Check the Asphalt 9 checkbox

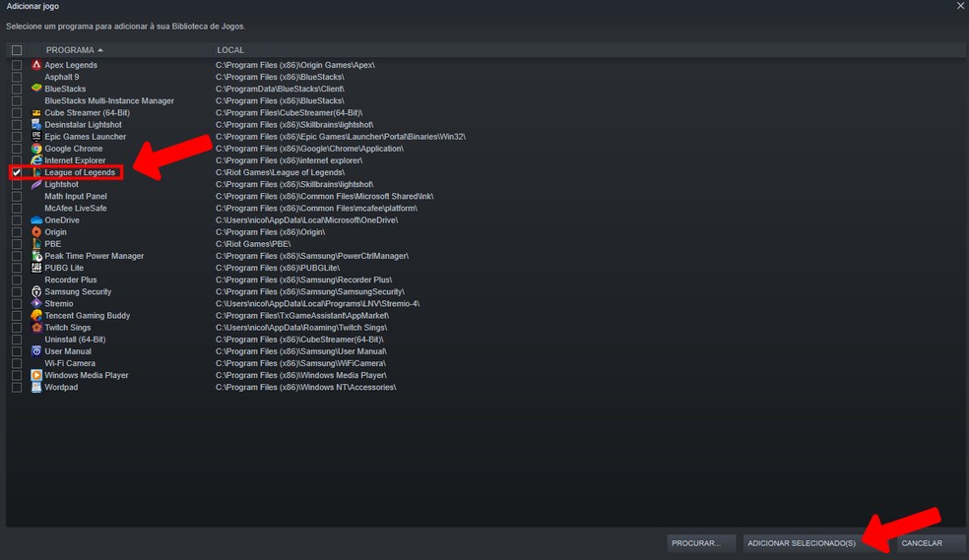pos(17,77)
